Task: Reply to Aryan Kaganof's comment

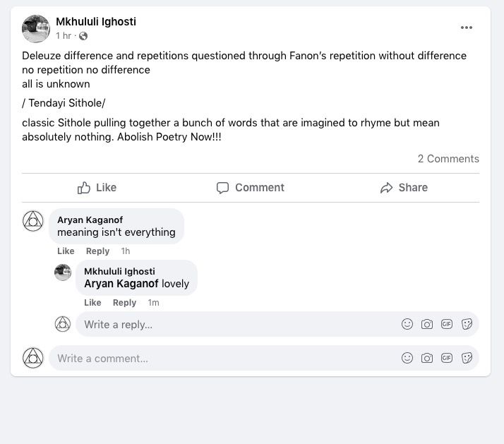Action: click(x=97, y=251)
